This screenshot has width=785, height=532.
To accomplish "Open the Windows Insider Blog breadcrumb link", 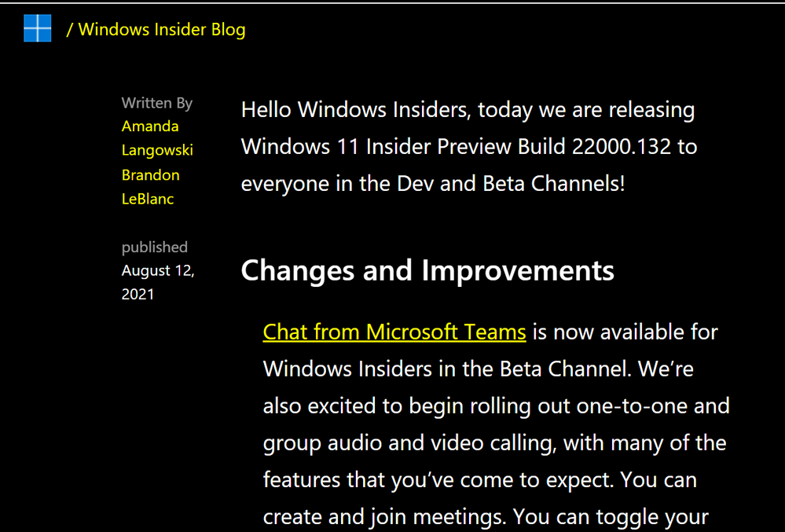I will click(x=162, y=30).
